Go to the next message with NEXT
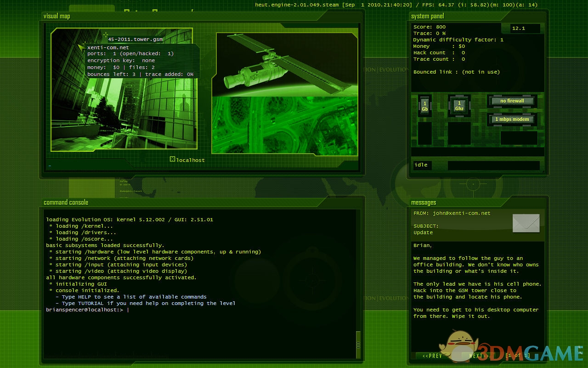The image size is (588, 368). point(478,356)
